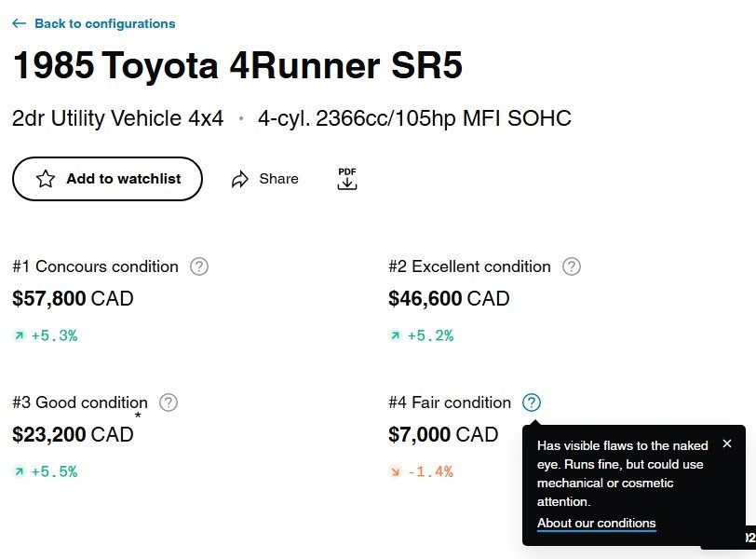Click the $7,000 CAD Fair value
756x559 pixels.
tap(443, 434)
